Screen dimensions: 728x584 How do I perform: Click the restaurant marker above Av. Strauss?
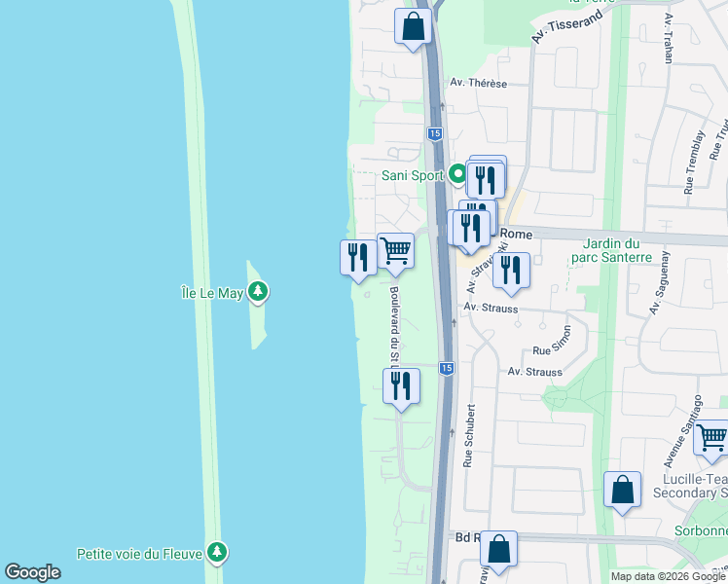pyautogui.click(x=511, y=273)
